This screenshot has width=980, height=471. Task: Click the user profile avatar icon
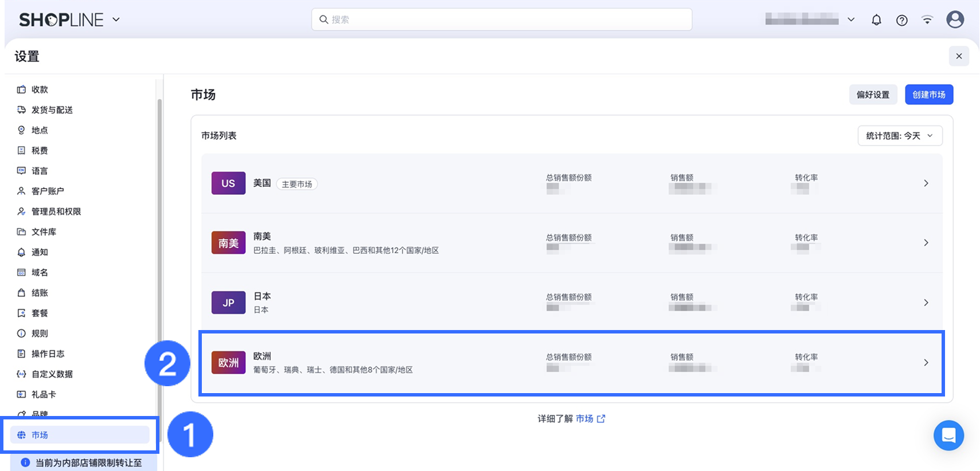pyautogui.click(x=955, y=19)
